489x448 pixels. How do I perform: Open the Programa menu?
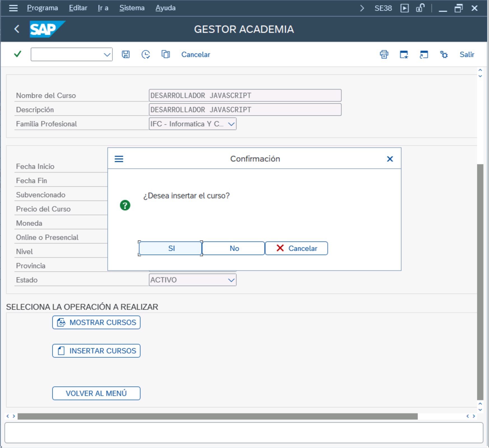point(42,8)
